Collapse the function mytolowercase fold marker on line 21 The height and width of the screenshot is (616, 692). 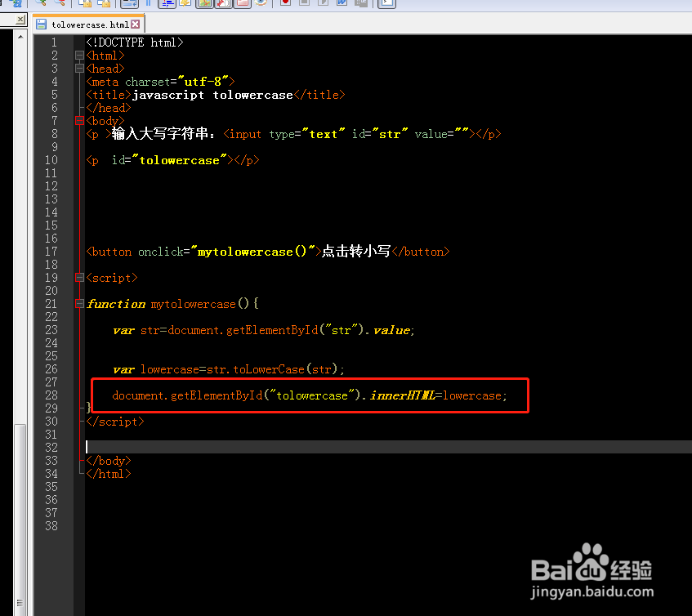tap(79, 304)
